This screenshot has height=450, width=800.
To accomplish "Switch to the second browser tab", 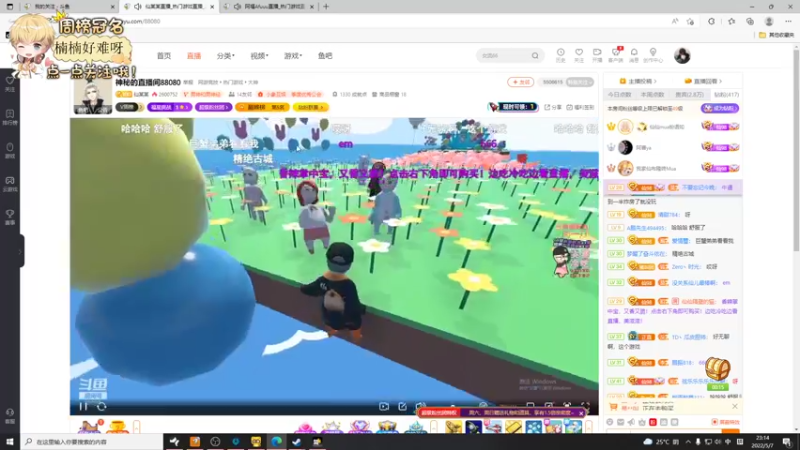I will (x=170, y=7).
